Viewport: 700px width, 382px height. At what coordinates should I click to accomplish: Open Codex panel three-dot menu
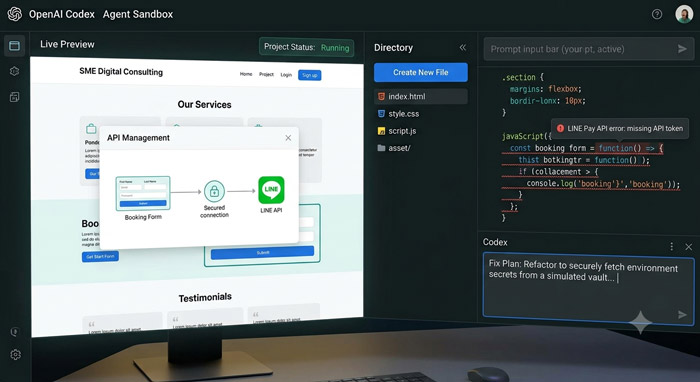[671, 246]
